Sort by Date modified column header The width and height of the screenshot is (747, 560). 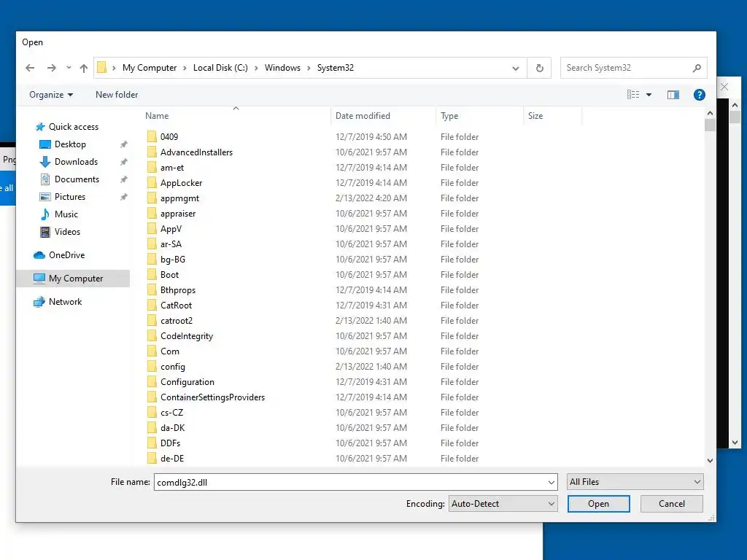(363, 116)
